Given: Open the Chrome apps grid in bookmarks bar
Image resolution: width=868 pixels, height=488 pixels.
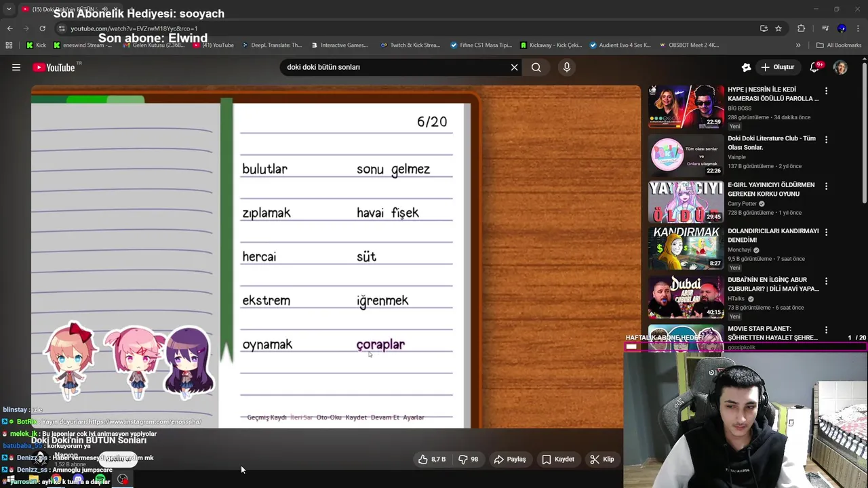Looking at the screenshot, I should point(9,45).
